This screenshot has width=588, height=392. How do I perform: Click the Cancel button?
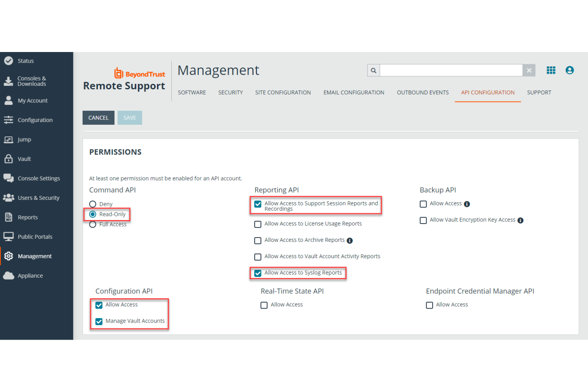[99, 118]
